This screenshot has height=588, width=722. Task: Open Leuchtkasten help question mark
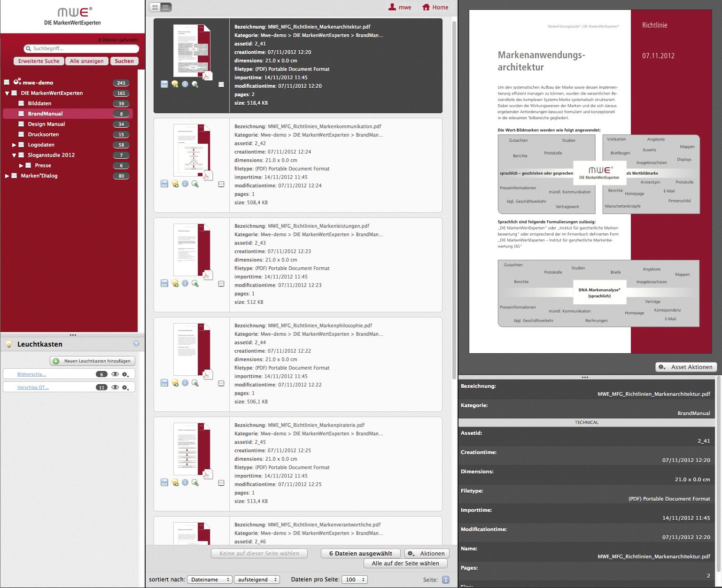tap(136, 343)
